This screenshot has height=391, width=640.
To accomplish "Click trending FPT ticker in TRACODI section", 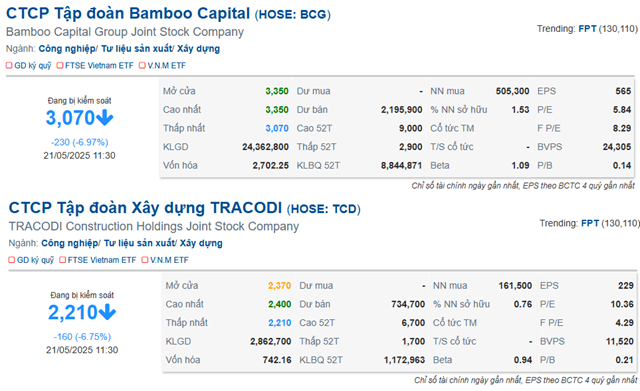I will pos(590,223).
